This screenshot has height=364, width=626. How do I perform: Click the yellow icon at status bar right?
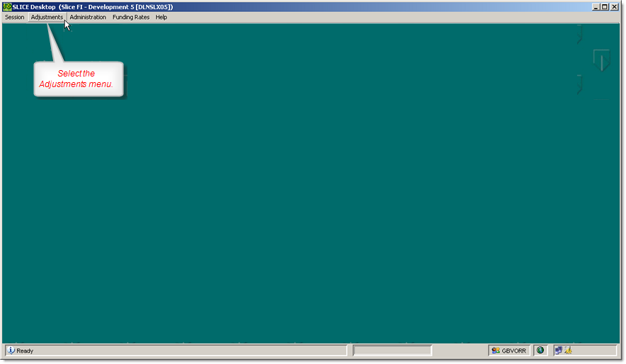(x=568, y=350)
